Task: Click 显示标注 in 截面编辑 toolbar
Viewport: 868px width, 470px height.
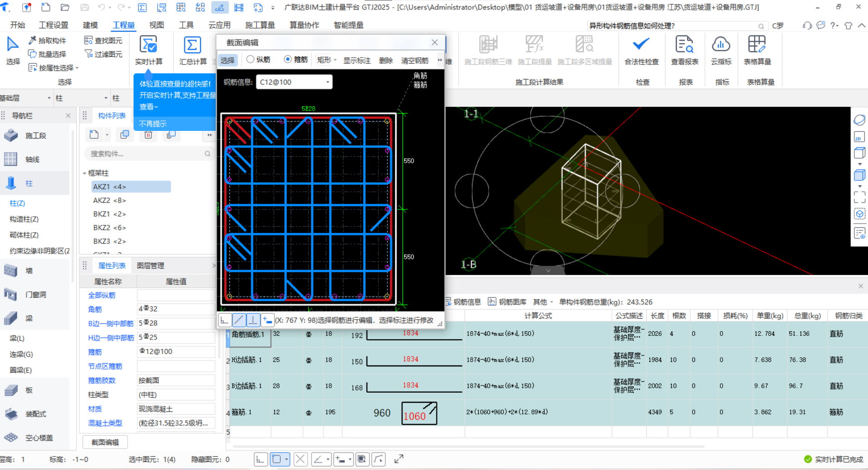Action: [x=357, y=60]
